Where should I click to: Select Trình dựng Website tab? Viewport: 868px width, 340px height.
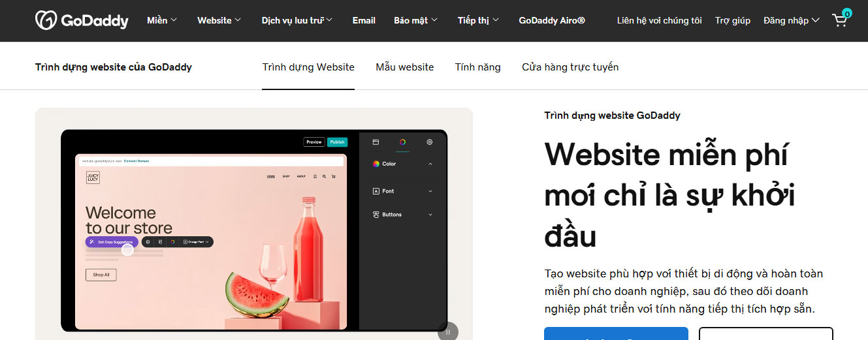click(x=308, y=67)
